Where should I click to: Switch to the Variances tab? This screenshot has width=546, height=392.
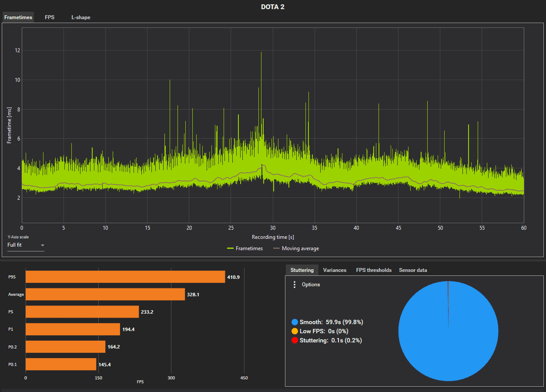[x=335, y=270]
